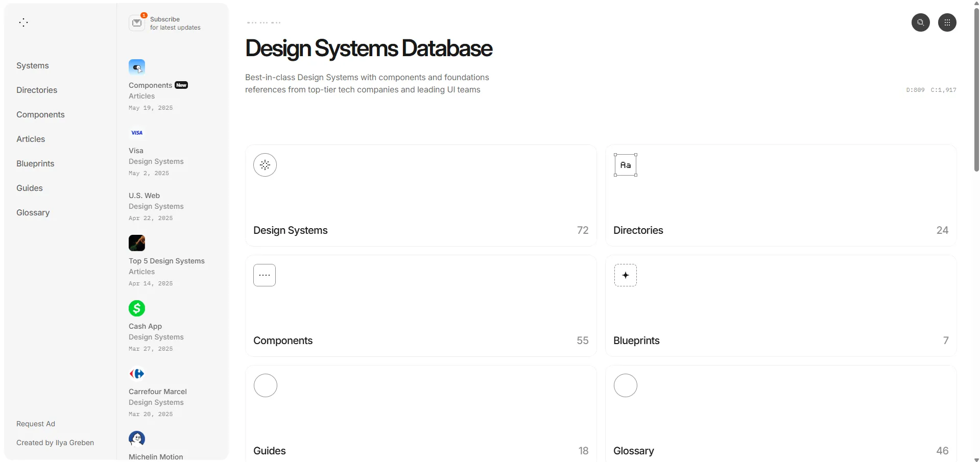Open Systems in the left navigation
The height and width of the screenshot is (462, 980).
point(33,66)
